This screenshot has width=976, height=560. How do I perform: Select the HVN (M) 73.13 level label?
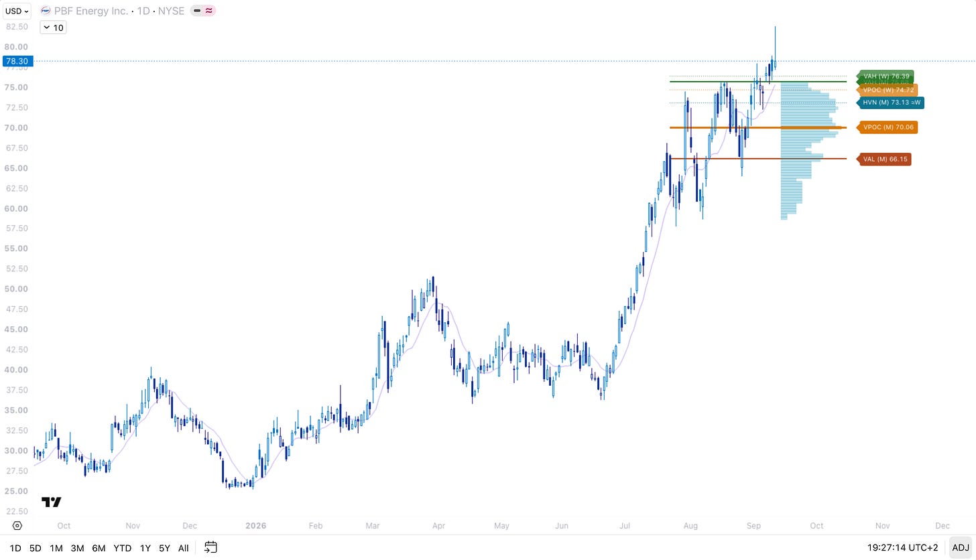pyautogui.click(x=891, y=102)
